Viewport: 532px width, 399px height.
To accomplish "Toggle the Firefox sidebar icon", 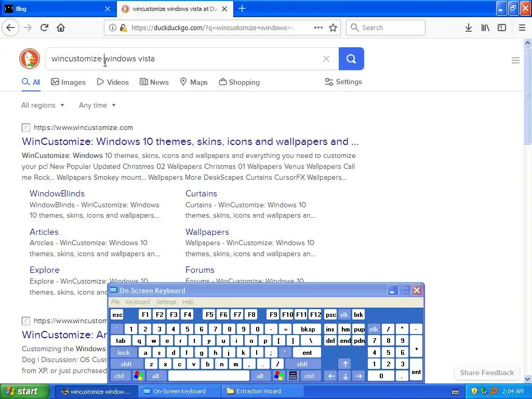I will [502, 28].
